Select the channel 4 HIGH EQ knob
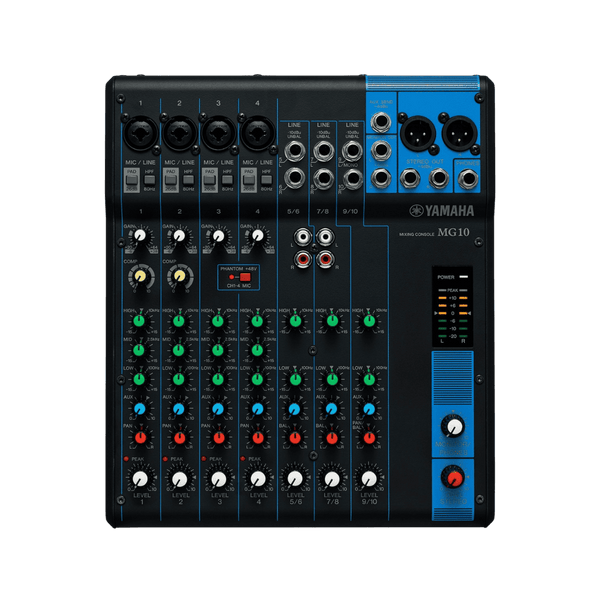 click(x=257, y=321)
